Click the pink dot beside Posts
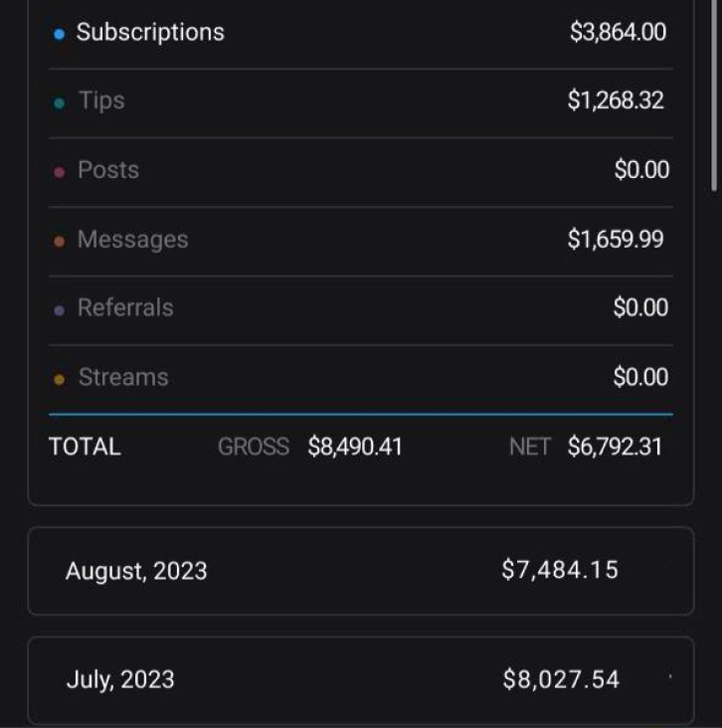The width and height of the screenshot is (722, 728). point(59,172)
